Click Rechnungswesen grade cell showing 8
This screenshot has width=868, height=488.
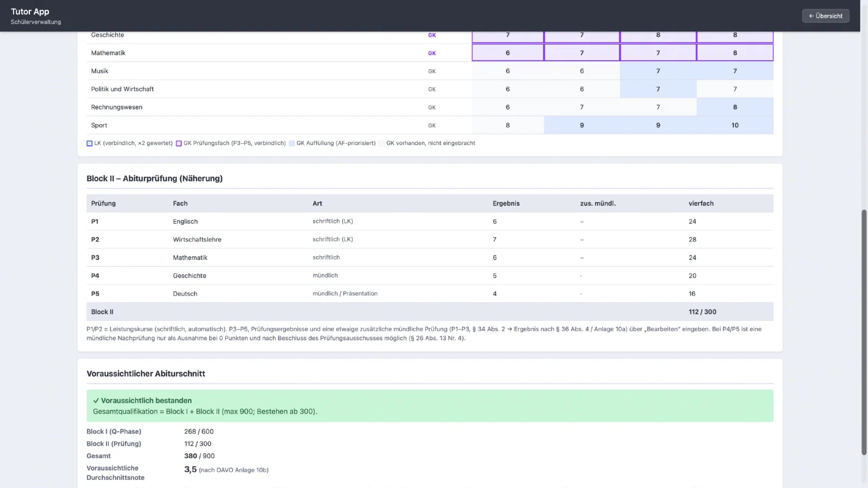pos(735,107)
